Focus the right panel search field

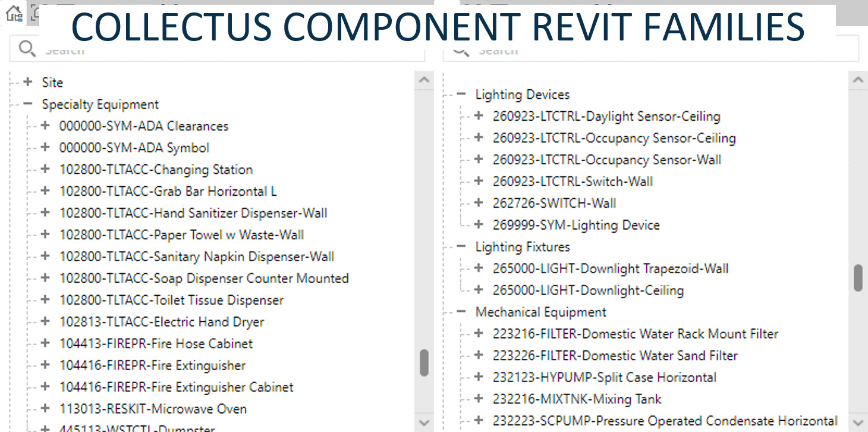click(651, 49)
